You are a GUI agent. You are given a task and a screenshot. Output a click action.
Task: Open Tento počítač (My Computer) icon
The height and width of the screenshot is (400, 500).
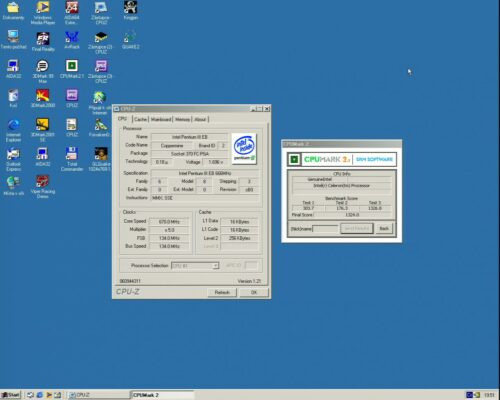coord(13,40)
